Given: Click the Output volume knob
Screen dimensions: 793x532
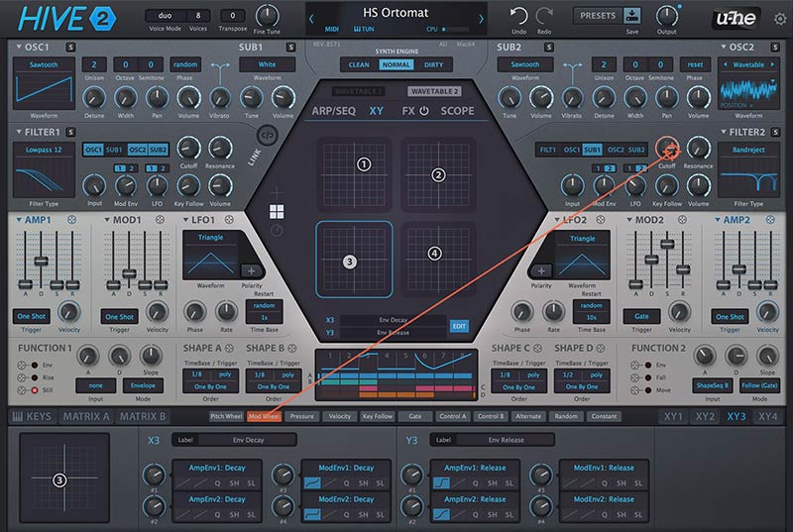Looking at the screenshot, I should 666,16.
